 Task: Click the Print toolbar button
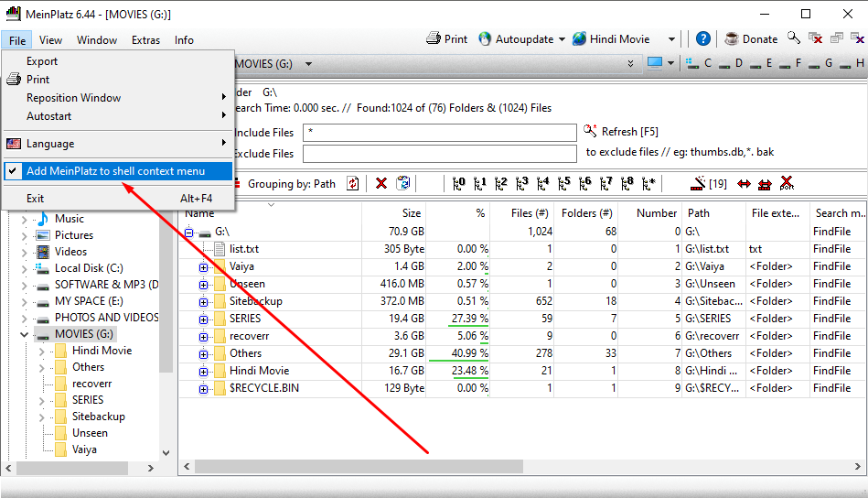446,39
